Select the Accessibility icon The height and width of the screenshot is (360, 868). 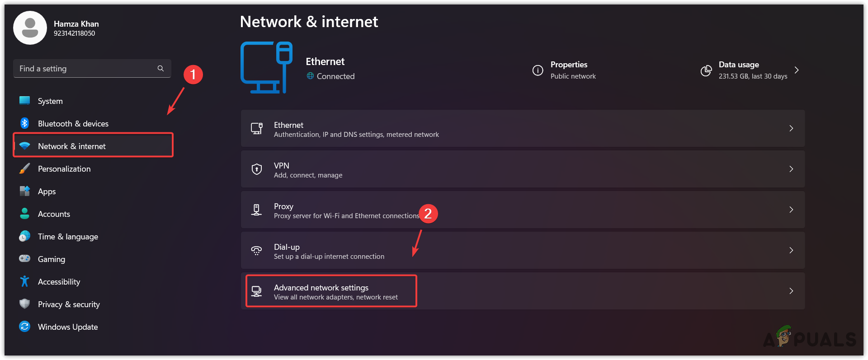(24, 281)
